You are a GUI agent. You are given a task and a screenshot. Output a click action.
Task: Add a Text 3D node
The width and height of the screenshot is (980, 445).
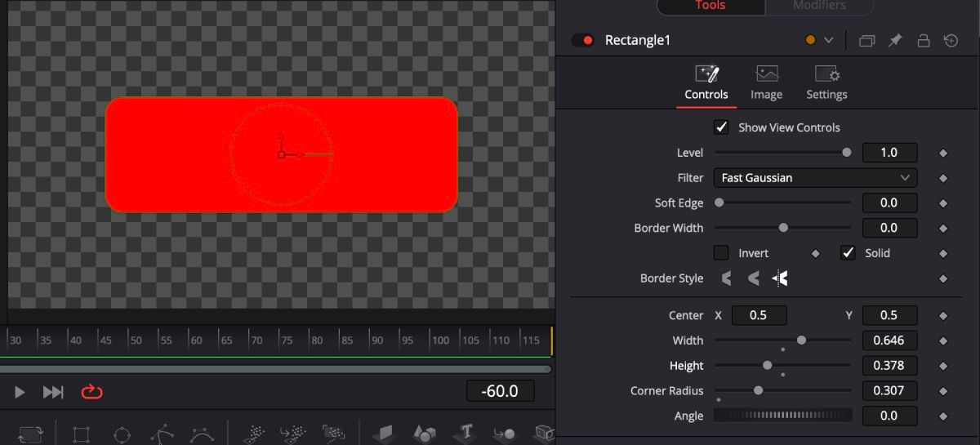click(465, 433)
